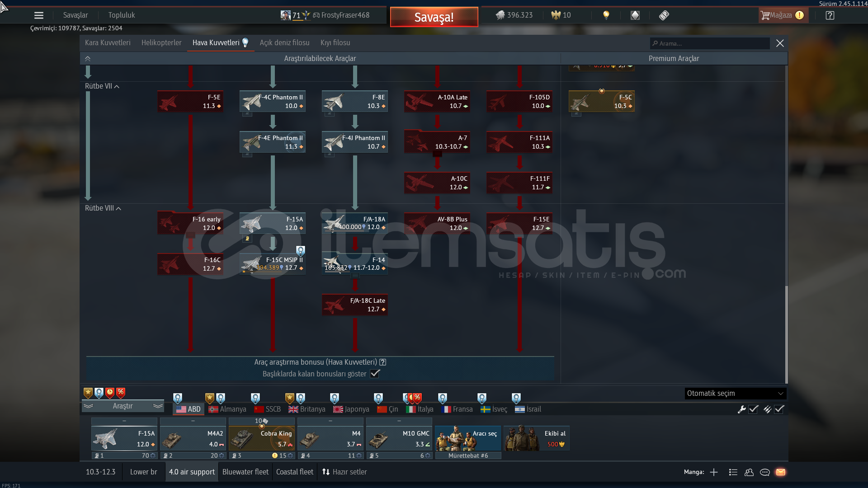868x488 pixels.
Task: Toggle auto-repair wrench checkbox
Action: point(753,409)
